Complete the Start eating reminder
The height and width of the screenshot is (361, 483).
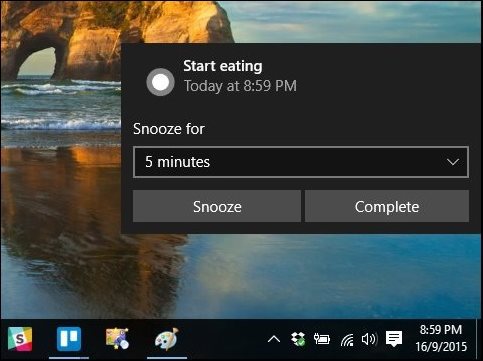(x=387, y=206)
